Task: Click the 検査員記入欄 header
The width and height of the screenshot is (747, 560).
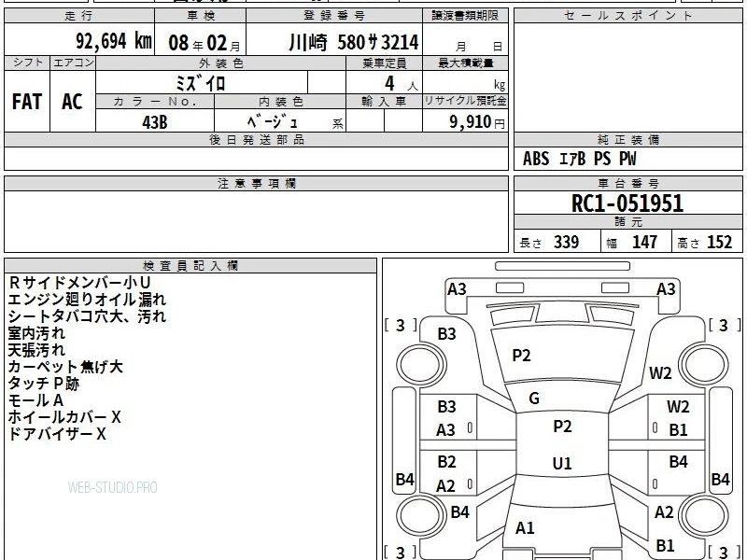Action: [190, 266]
